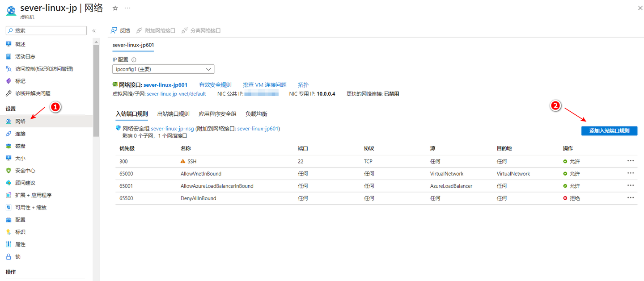Open the sever-linux-jp601 link beside the security group

click(258, 129)
